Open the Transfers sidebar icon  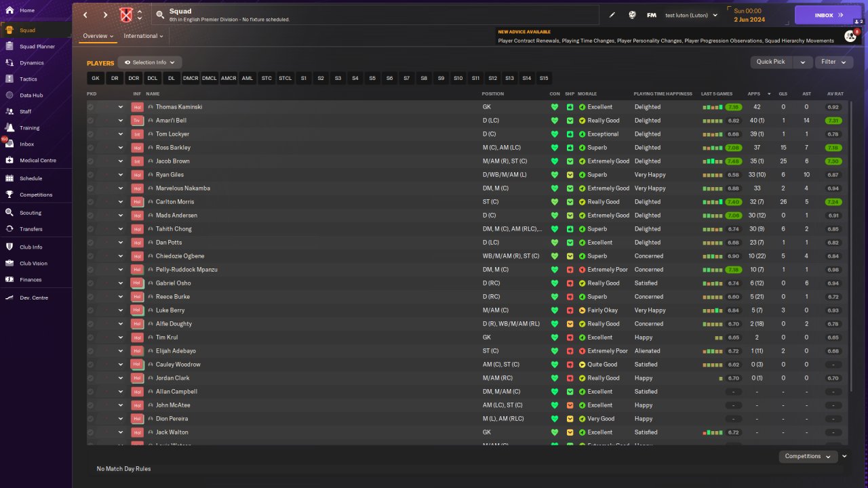click(9, 229)
